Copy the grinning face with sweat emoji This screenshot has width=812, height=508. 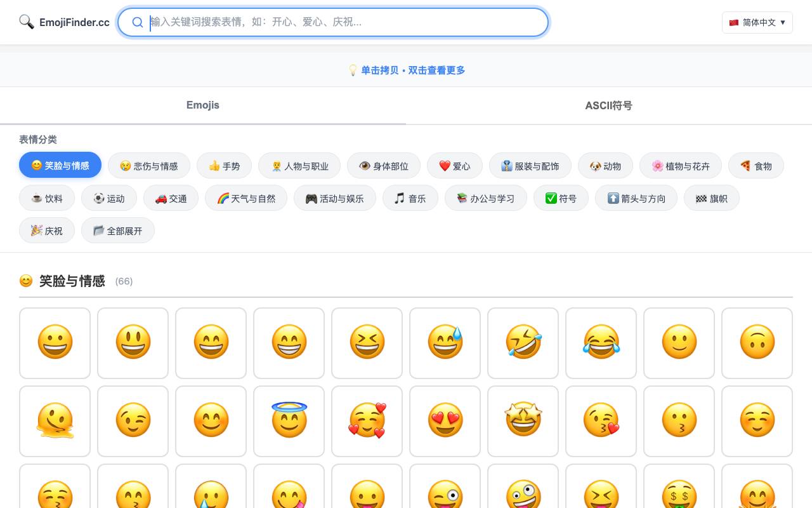click(x=445, y=343)
